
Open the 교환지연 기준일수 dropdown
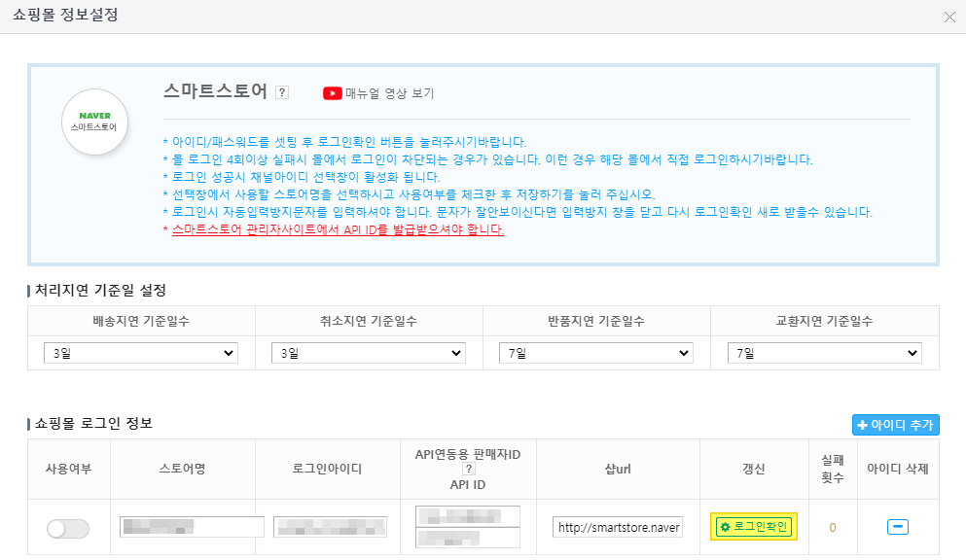[824, 353]
